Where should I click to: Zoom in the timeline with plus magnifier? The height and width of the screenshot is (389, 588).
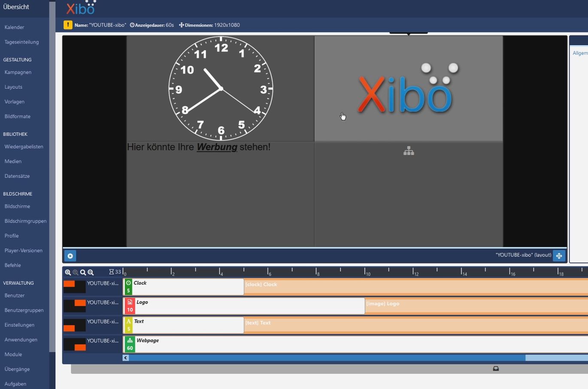click(x=68, y=272)
